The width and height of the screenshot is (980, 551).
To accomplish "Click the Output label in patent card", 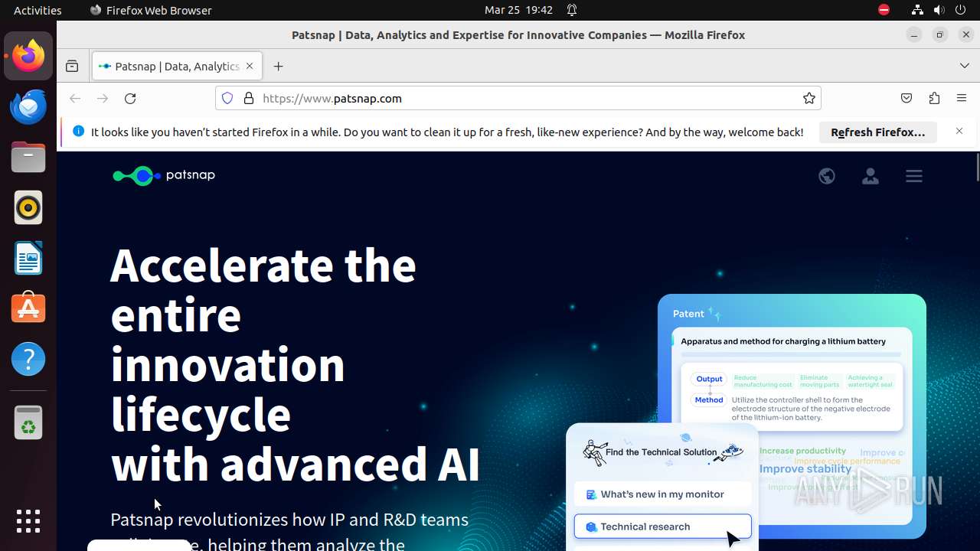I will tap(709, 379).
